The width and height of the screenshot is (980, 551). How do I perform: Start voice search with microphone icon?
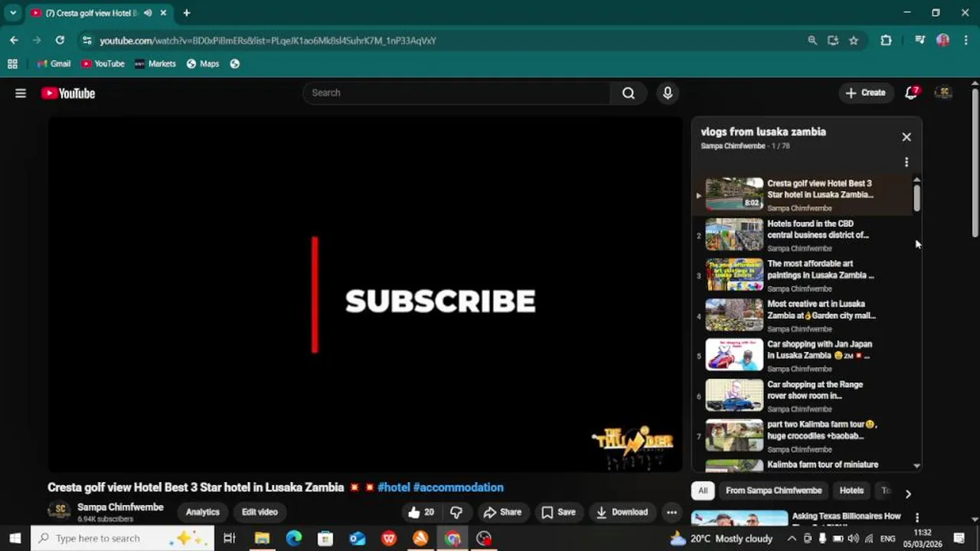pyautogui.click(x=668, y=93)
